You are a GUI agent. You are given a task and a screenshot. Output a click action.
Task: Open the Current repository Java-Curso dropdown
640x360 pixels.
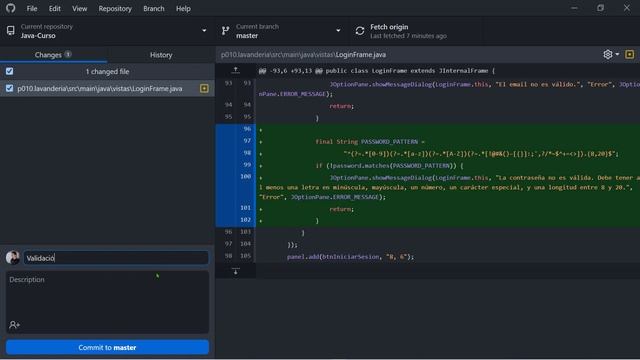(x=107, y=31)
